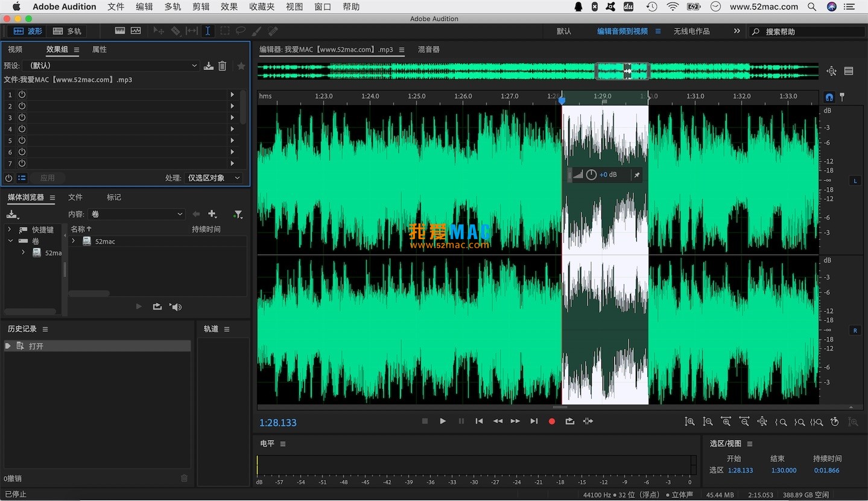The image size is (868, 501).
Task: Click the overview navigator zoom box
Action: click(x=622, y=71)
